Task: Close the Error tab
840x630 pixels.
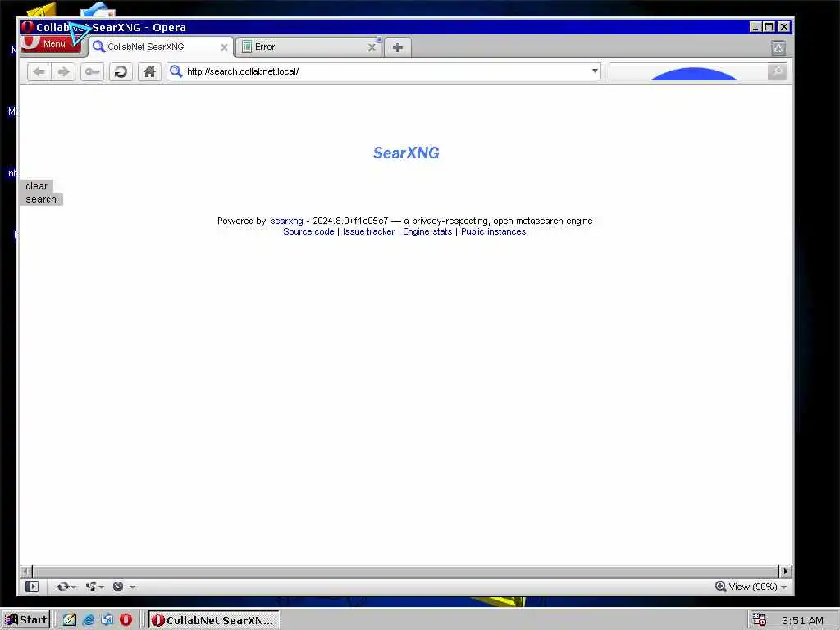Action: pyautogui.click(x=372, y=48)
